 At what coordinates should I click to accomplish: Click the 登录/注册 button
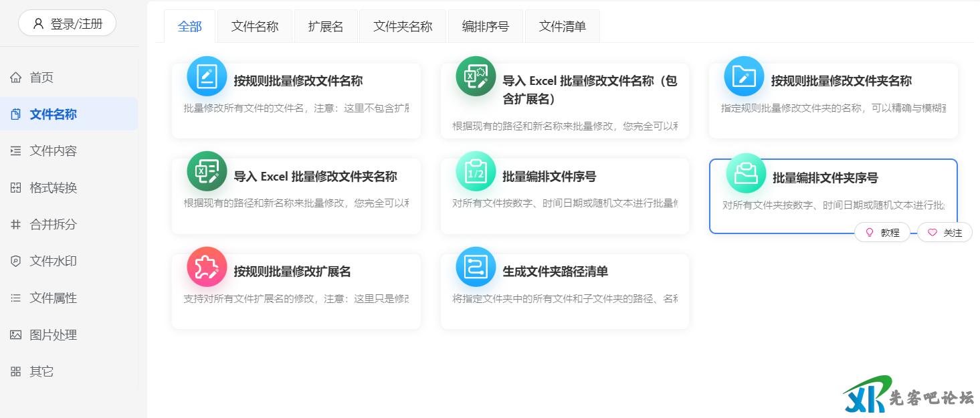(x=68, y=23)
